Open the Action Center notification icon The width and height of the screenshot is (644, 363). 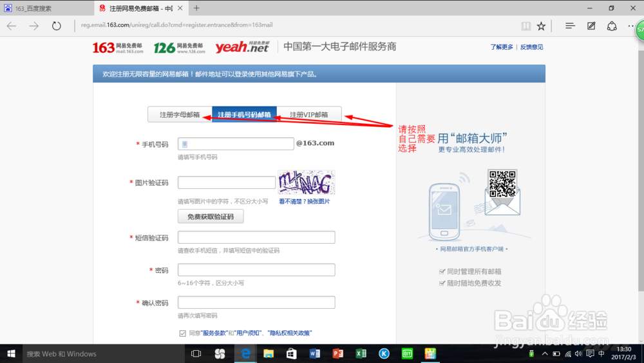click(590, 353)
